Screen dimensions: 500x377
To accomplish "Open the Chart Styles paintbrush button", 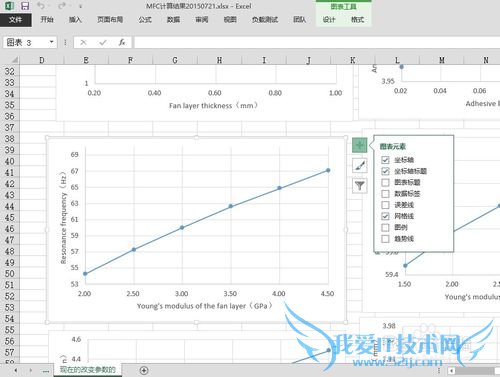I will point(360,165).
